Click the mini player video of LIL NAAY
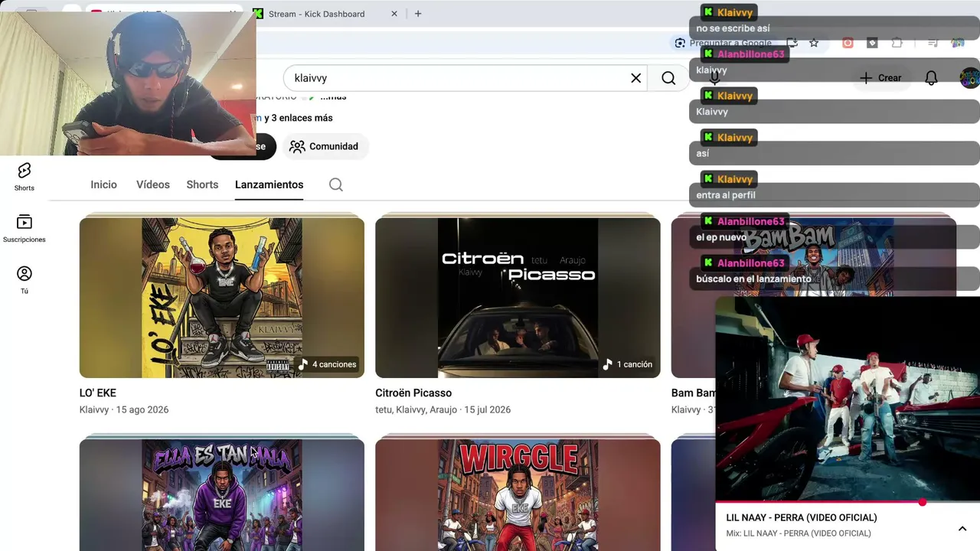980x551 pixels. point(848,399)
